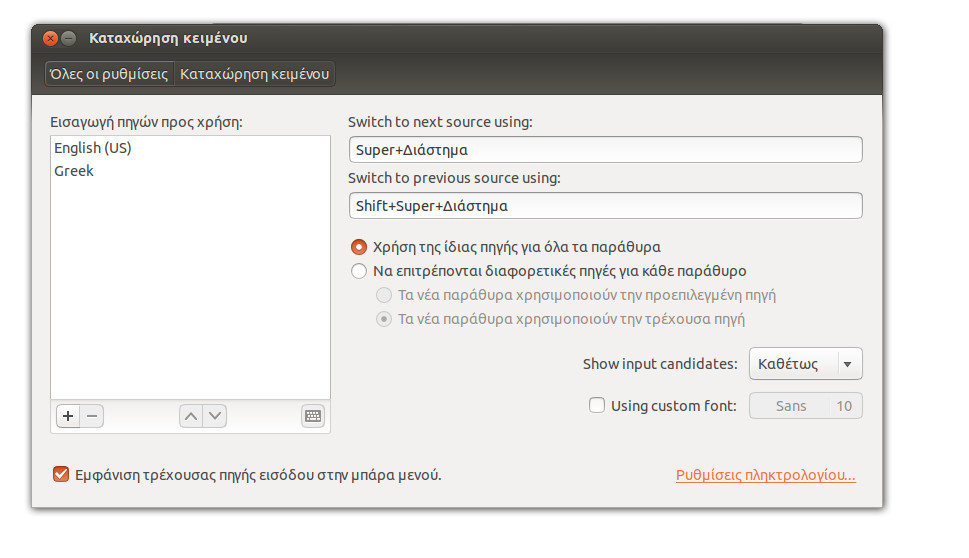Click Switch to previous source shortcut field
Image resolution: width=969 pixels, height=558 pixels.
pos(606,206)
